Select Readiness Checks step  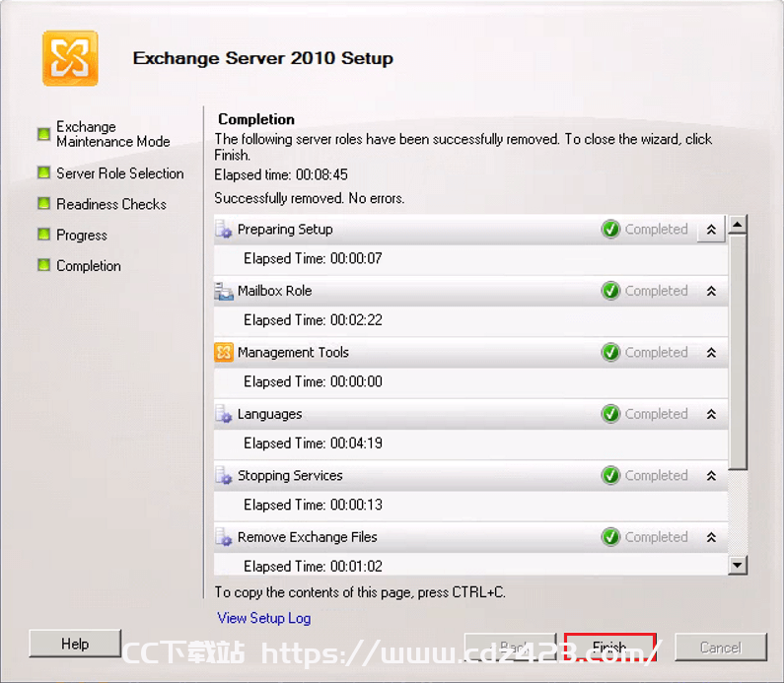coord(111,204)
